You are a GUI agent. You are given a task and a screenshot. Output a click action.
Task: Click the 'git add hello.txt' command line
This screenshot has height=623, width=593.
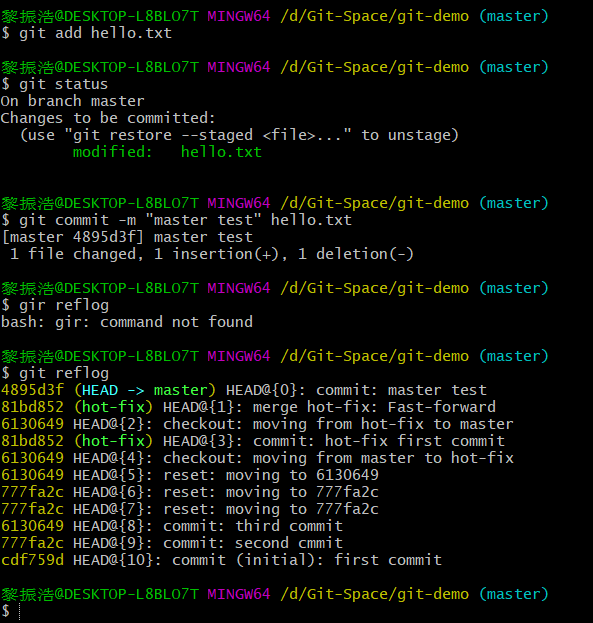pyautogui.click(x=87, y=33)
